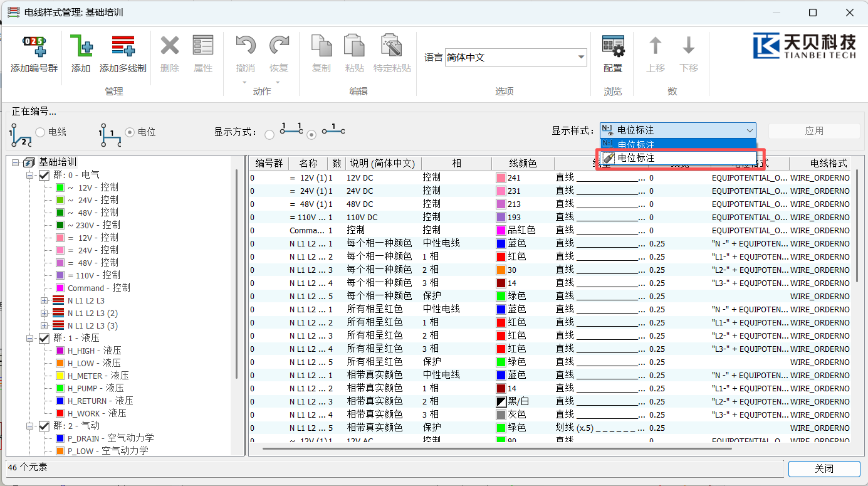868x486 pixels.
Task: Click the 删除 icon in toolbar
Action: [x=170, y=47]
